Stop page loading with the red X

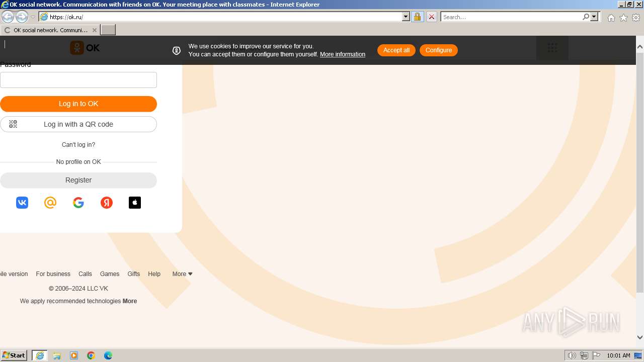[x=432, y=17]
